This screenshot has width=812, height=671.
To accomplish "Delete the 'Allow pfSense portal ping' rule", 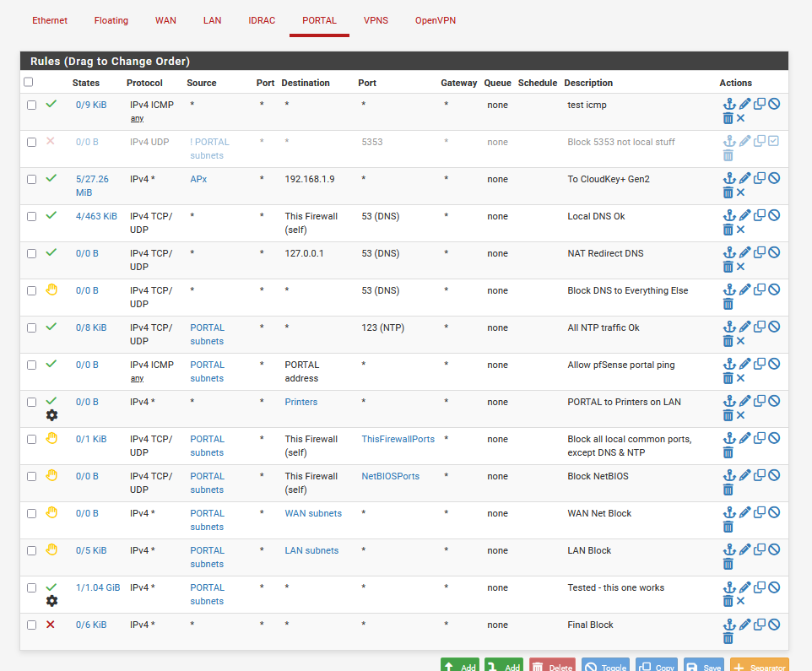I will click(x=728, y=378).
